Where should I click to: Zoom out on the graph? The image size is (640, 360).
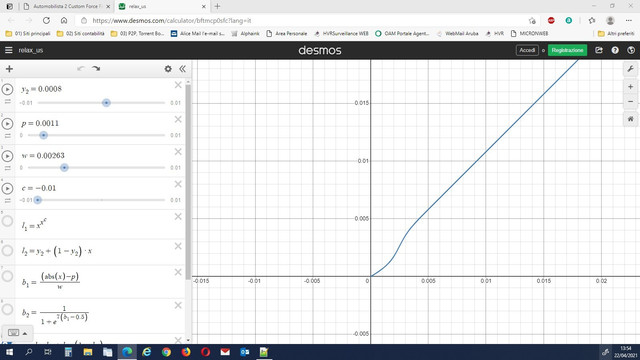point(630,101)
